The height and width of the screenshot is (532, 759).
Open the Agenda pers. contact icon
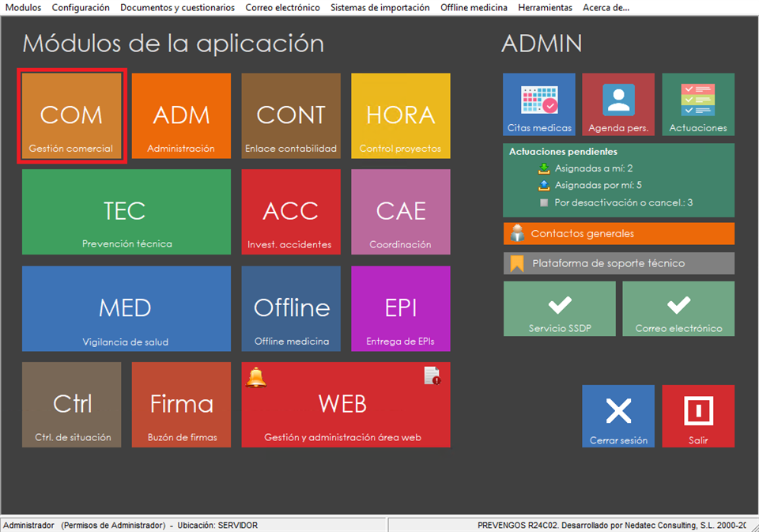618,101
